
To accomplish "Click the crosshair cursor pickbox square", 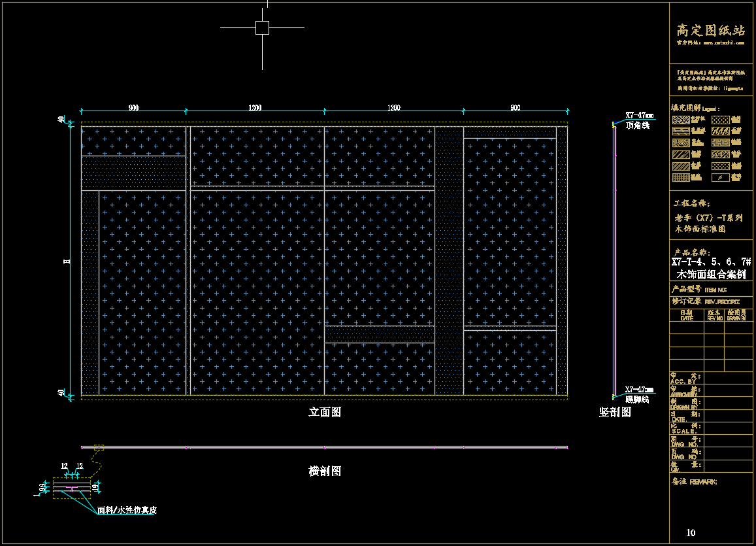I will coord(262,27).
